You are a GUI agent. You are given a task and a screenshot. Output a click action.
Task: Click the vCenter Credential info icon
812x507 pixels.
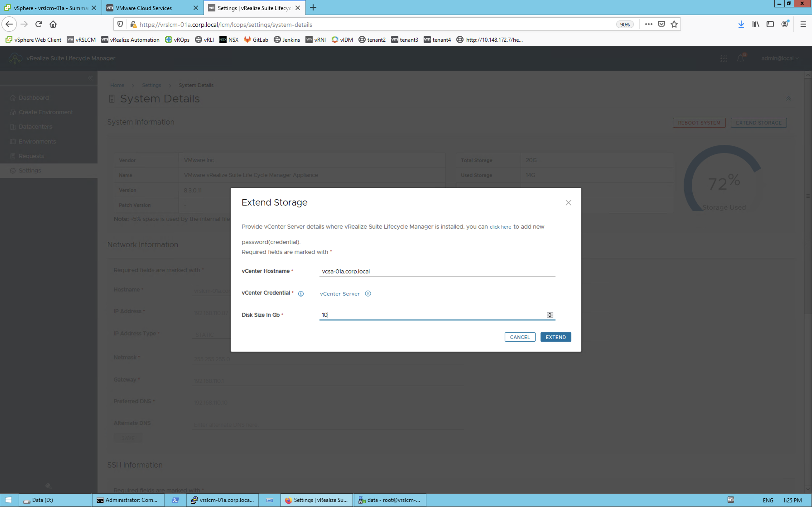point(301,294)
